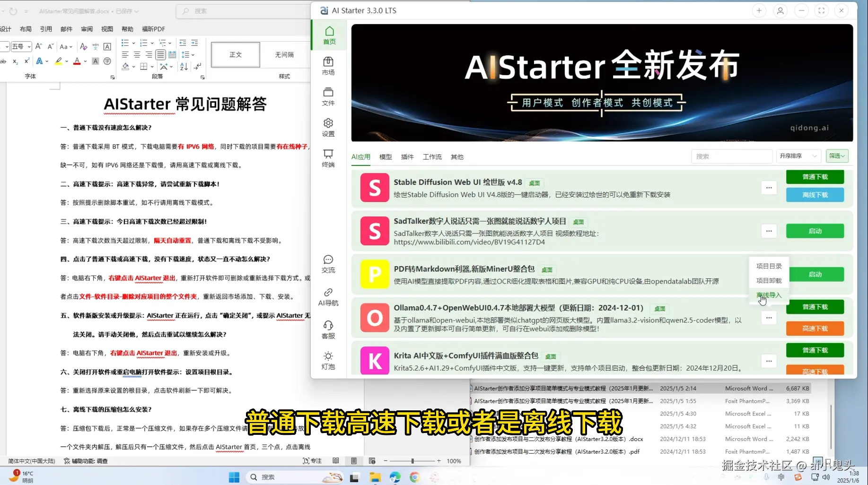Apply text highlight color in the Word ribbon
Screen dimensions: 868x485
58,61
